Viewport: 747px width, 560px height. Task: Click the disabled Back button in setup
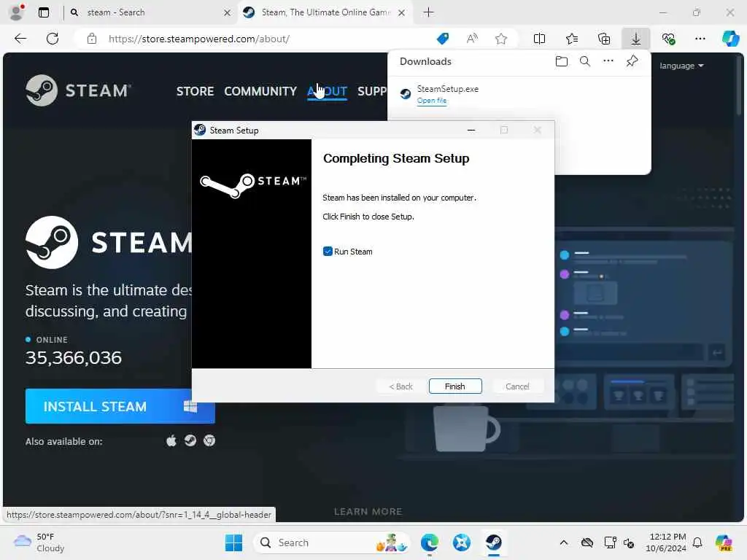click(400, 386)
